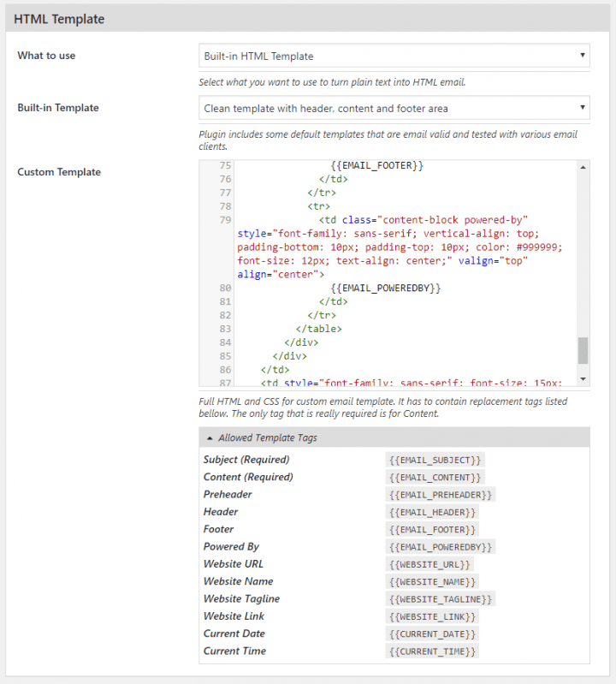Click the {{WEBSITE_LINK}} tag

point(432,617)
